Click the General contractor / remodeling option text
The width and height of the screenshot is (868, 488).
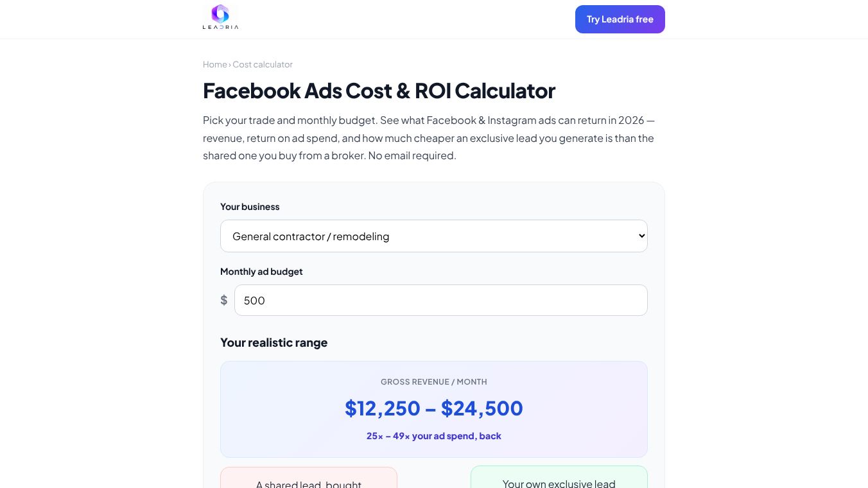tap(311, 236)
